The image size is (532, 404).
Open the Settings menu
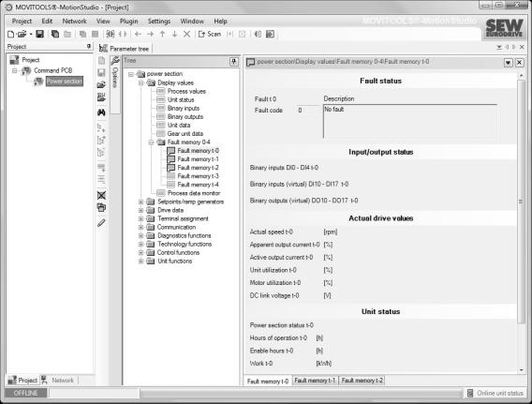click(159, 21)
